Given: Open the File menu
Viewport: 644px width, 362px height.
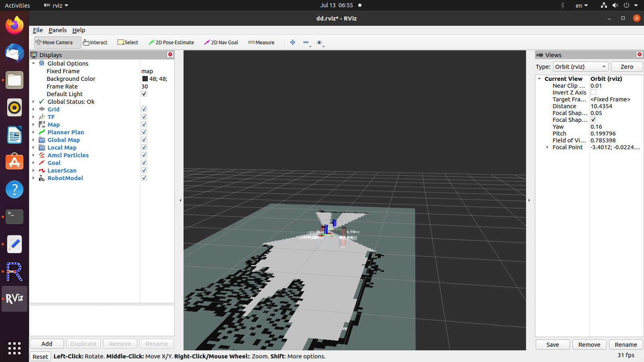Looking at the screenshot, I should [38, 30].
